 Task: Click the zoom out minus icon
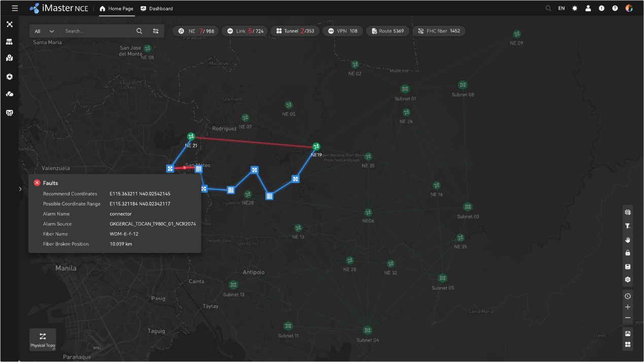tap(628, 318)
